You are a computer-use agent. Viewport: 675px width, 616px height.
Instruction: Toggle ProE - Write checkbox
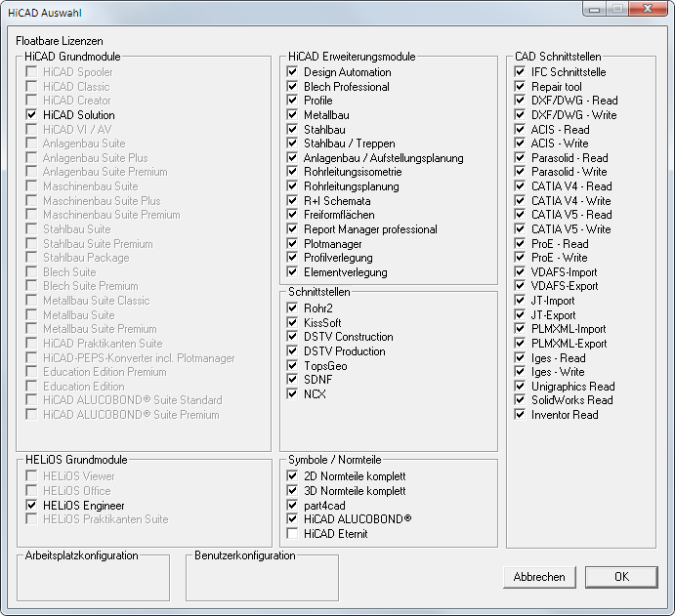pyautogui.click(x=520, y=258)
